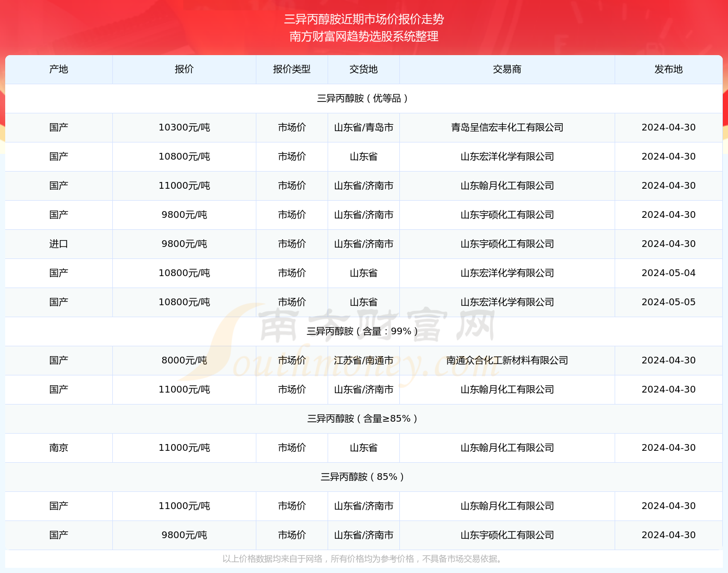Click the 山东省/青岛市 delivery location cell

[363, 127]
